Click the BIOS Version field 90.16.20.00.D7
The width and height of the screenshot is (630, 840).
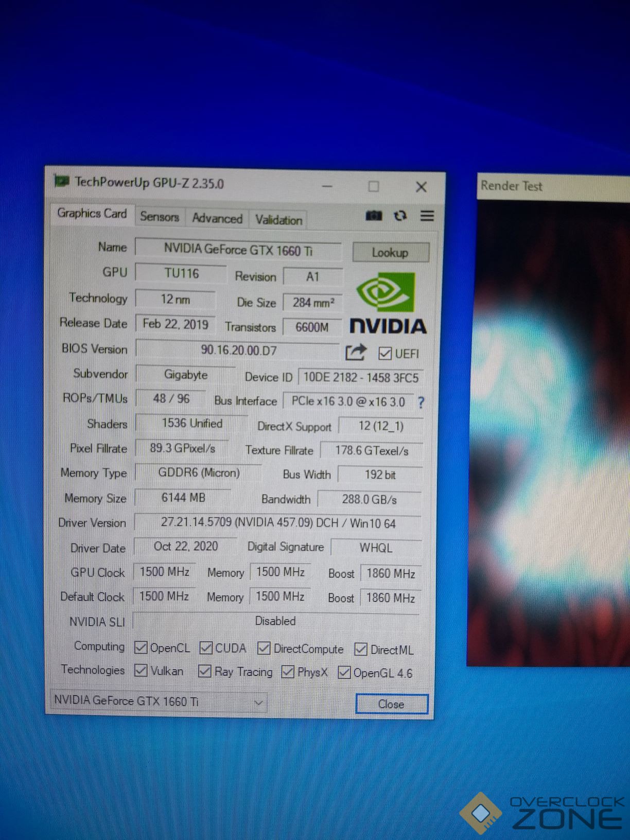[238, 350]
